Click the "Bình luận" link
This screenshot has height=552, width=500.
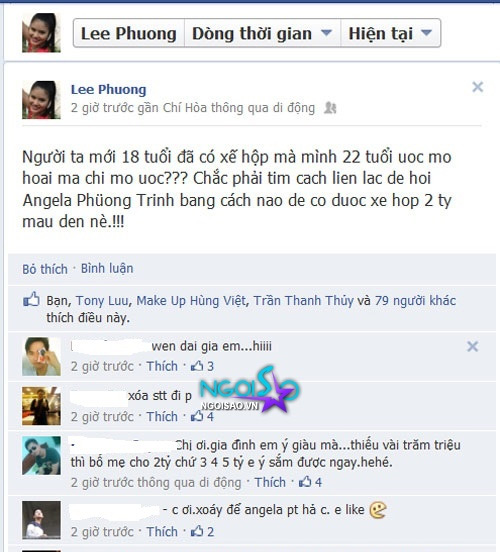[x=107, y=269]
